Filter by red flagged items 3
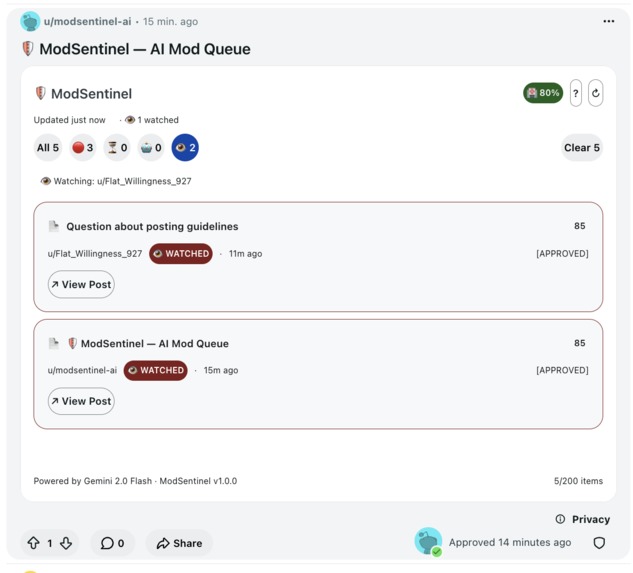Viewport: 633px width, 573px height. pyautogui.click(x=82, y=148)
